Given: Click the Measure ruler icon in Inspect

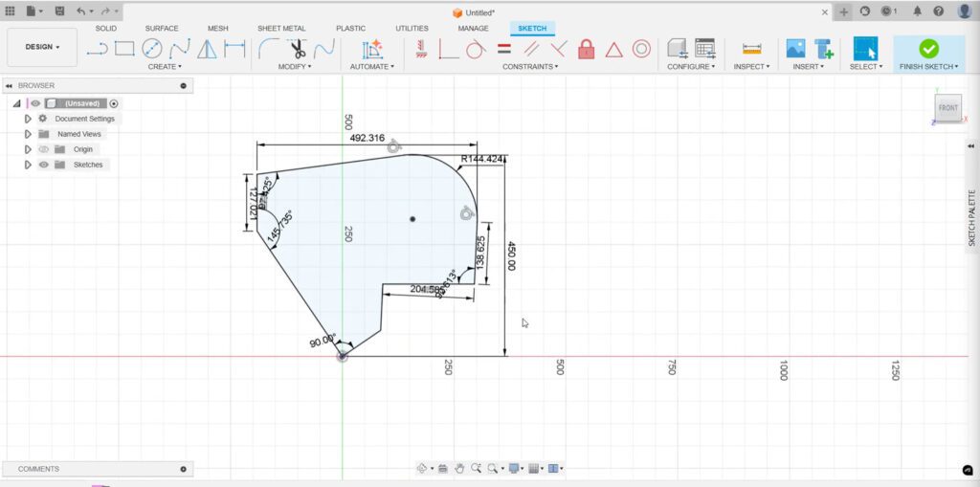Looking at the screenshot, I should click(752, 49).
